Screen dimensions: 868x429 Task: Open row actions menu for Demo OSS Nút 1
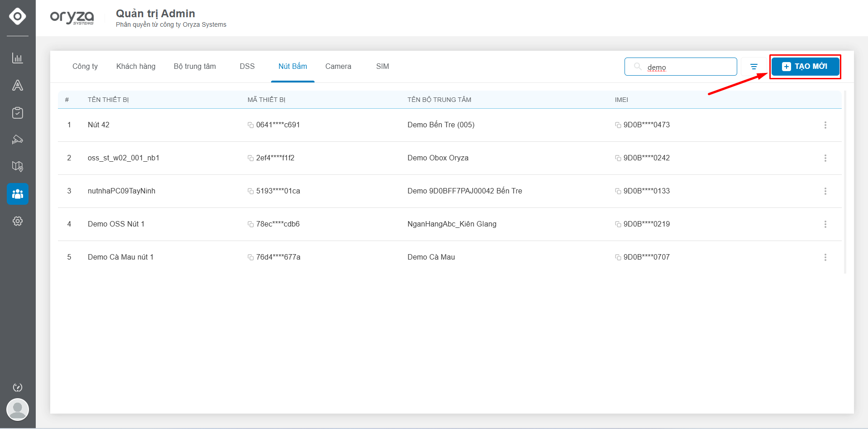click(x=825, y=224)
